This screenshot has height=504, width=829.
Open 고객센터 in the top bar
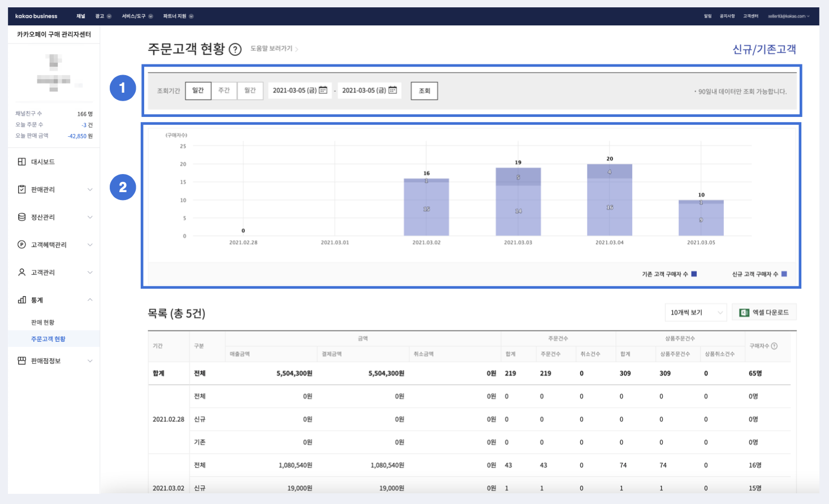[x=750, y=16]
